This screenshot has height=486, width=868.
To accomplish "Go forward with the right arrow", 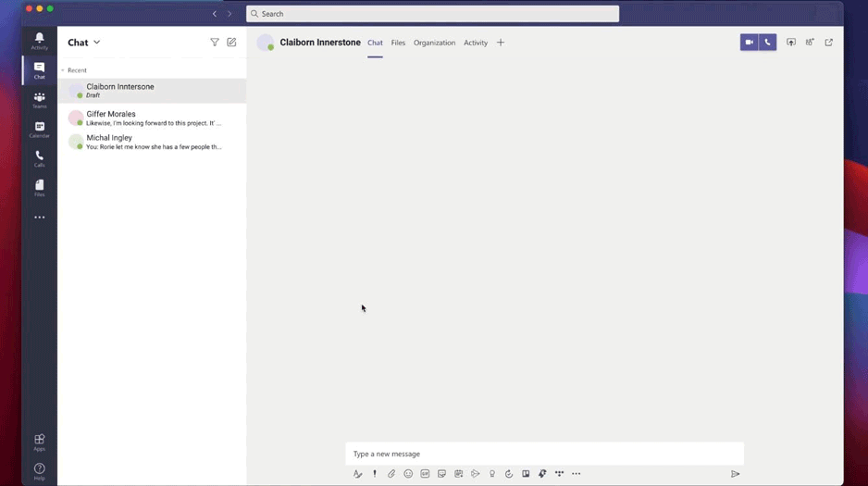I will [x=229, y=14].
